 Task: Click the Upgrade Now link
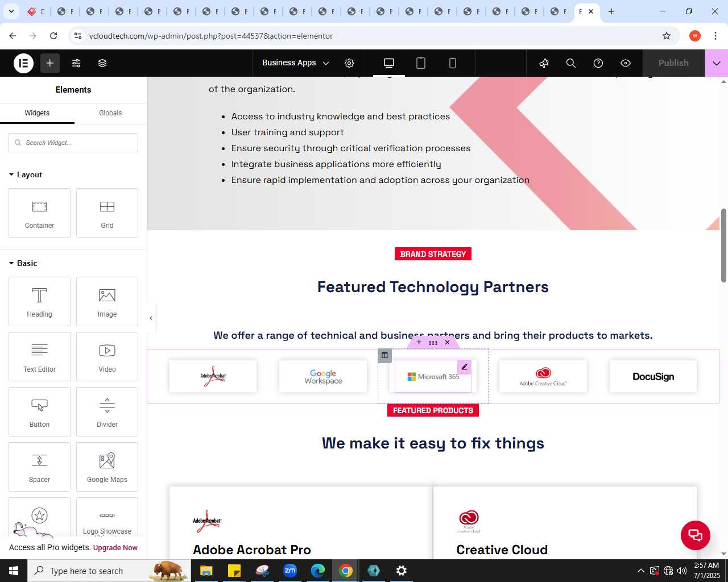click(x=115, y=548)
